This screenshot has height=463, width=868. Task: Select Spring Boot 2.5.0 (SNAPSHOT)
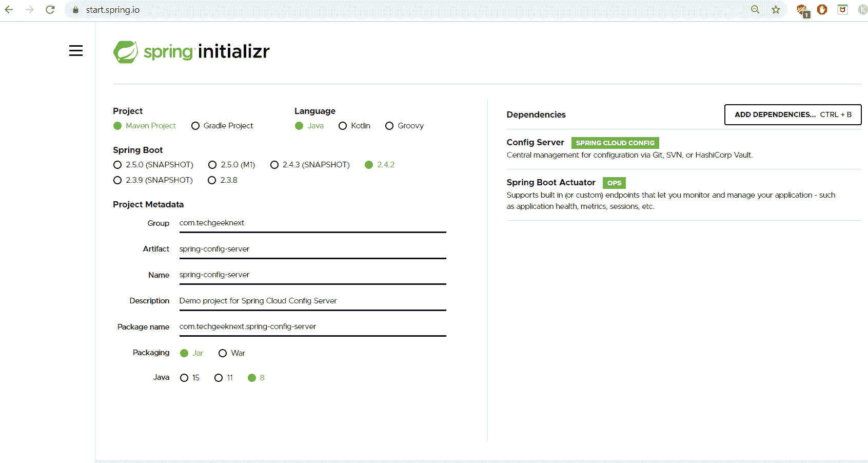point(153,165)
